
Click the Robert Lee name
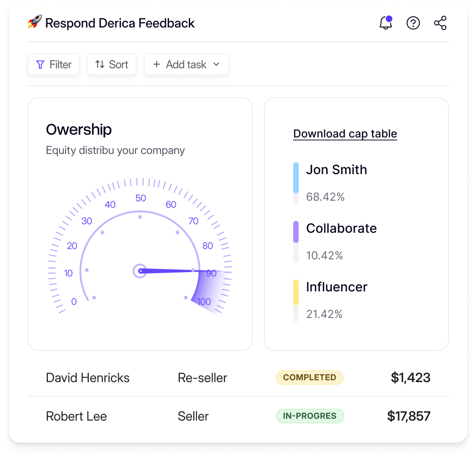[x=76, y=416]
